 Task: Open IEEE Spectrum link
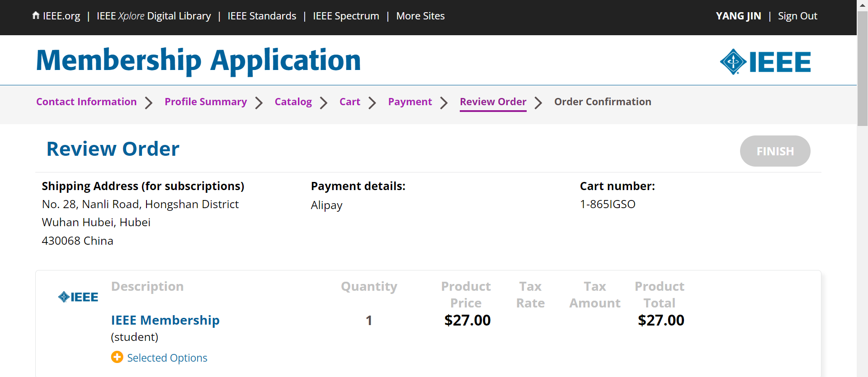pos(346,16)
